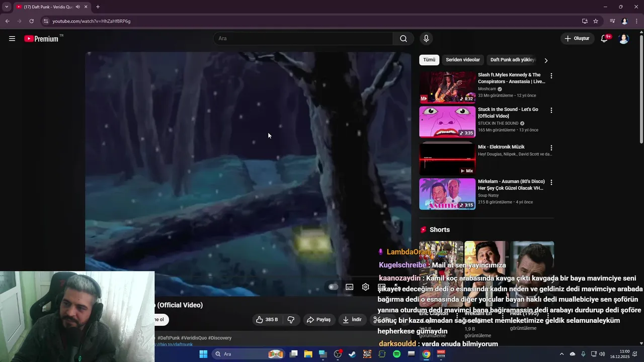Open File Explorer from the taskbar
Viewport: 644px width, 362px height.
[x=308, y=354]
